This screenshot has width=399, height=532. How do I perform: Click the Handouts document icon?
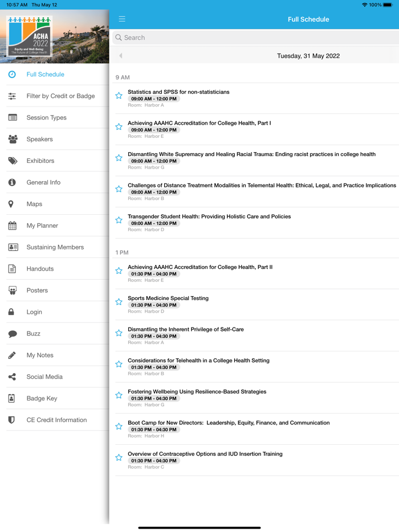pos(12,269)
